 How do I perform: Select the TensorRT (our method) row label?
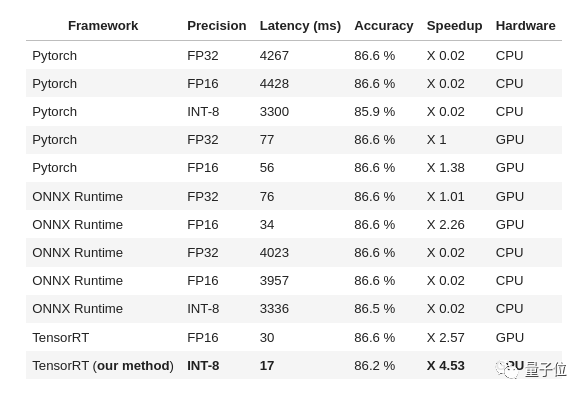tap(103, 366)
